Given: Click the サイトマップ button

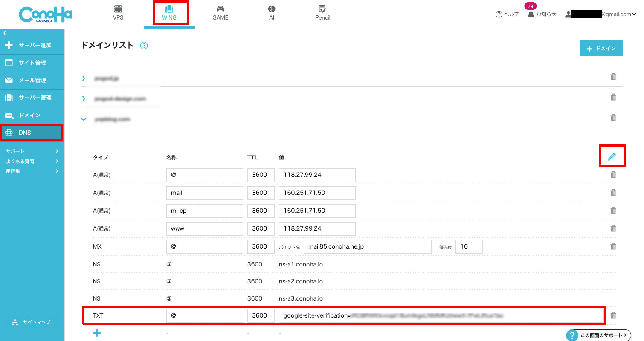Looking at the screenshot, I should coord(32,322).
